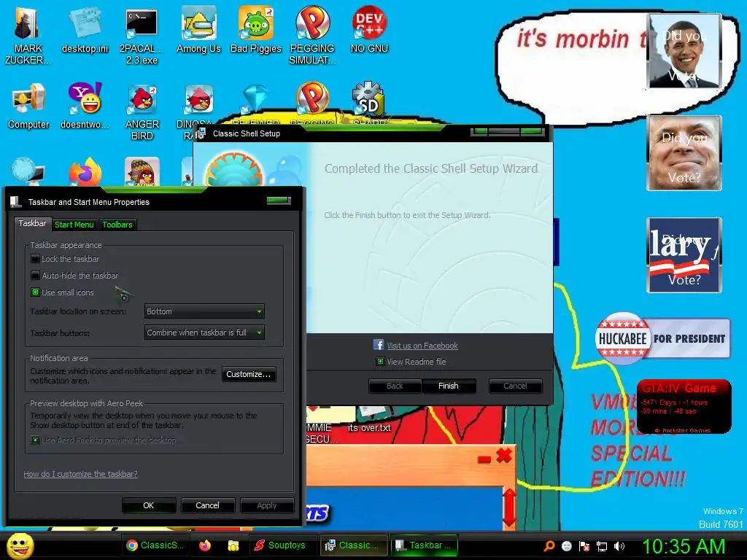Image resolution: width=747 pixels, height=560 pixels.
Task: Open the volume speaker tray icon
Action: pos(619,546)
